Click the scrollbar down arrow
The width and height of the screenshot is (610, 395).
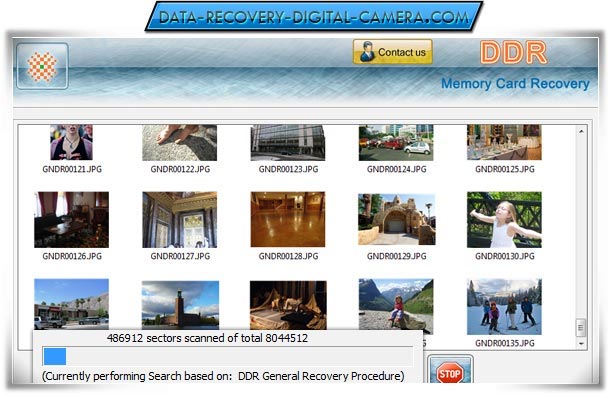point(581,344)
